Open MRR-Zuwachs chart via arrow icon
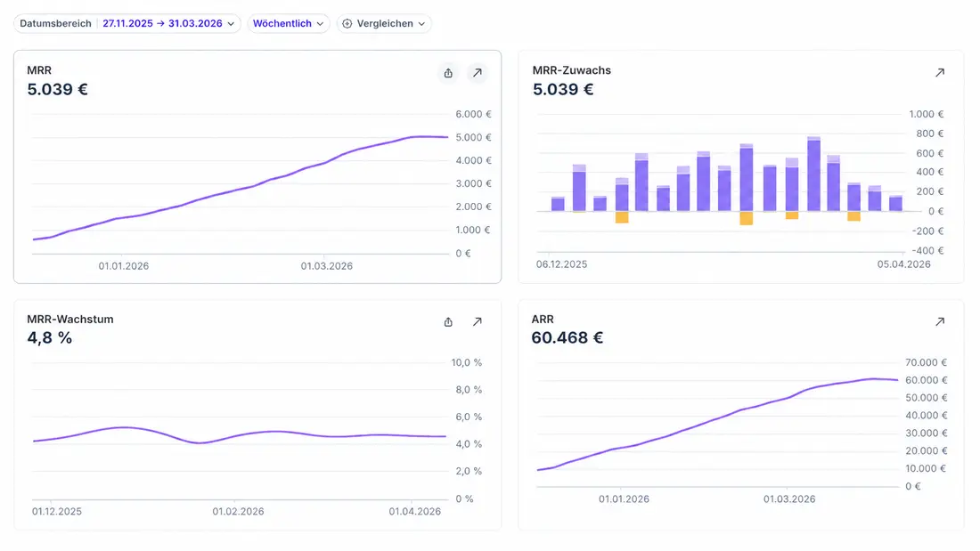The width and height of the screenshot is (980, 551). 939,73
